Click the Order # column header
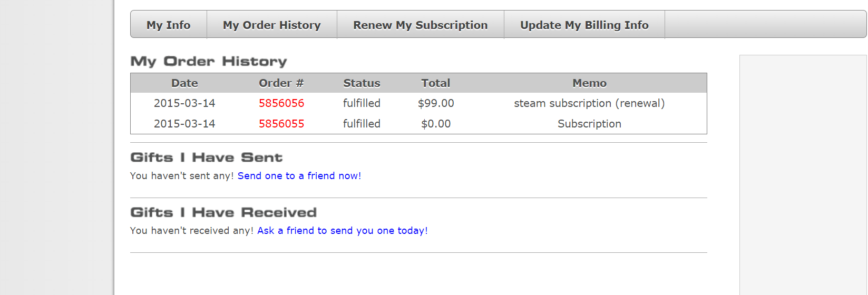Viewport: 868px width, 295px height. click(x=281, y=83)
